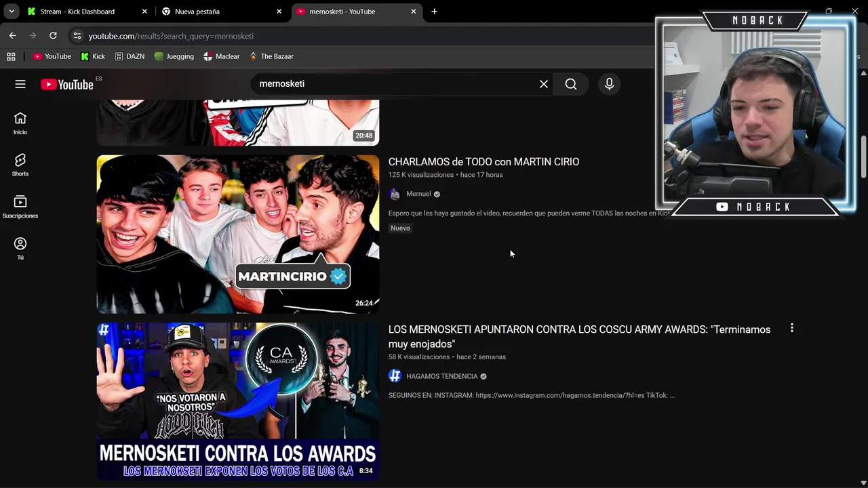The width and height of the screenshot is (868, 488).
Task: Open site information icon in address bar
Action: [x=77, y=36]
